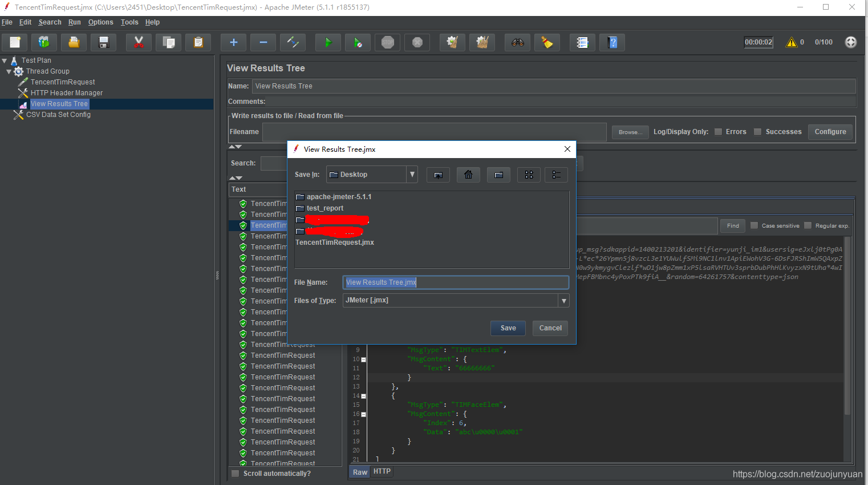Tick the Case sensitive checkbox
This screenshot has height=485, width=868.
754,225
